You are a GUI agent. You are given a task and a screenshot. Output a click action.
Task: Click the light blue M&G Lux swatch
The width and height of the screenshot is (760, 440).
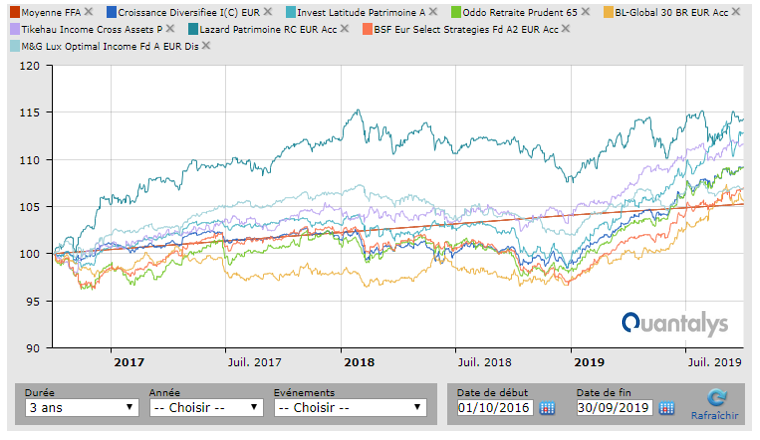point(15,46)
